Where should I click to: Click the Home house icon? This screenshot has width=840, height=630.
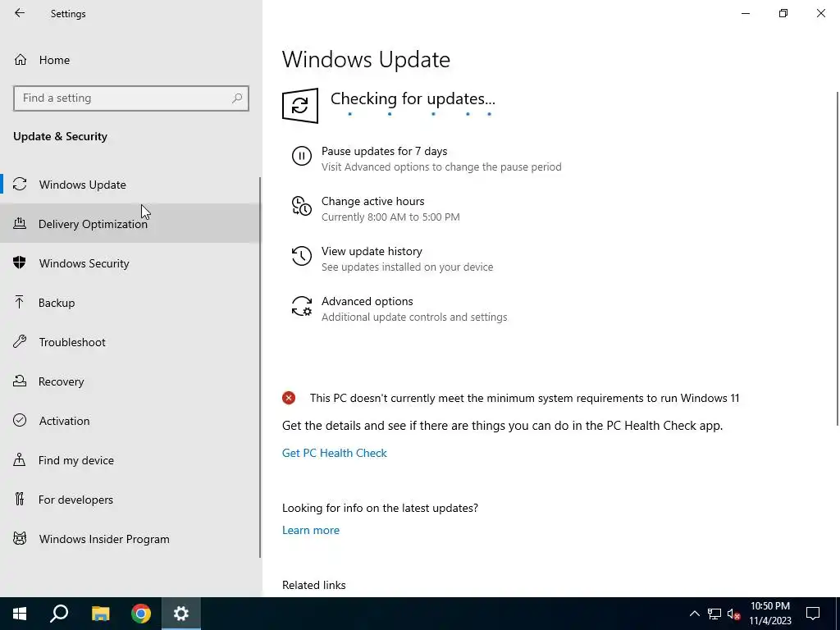click(x=21, y=59)
